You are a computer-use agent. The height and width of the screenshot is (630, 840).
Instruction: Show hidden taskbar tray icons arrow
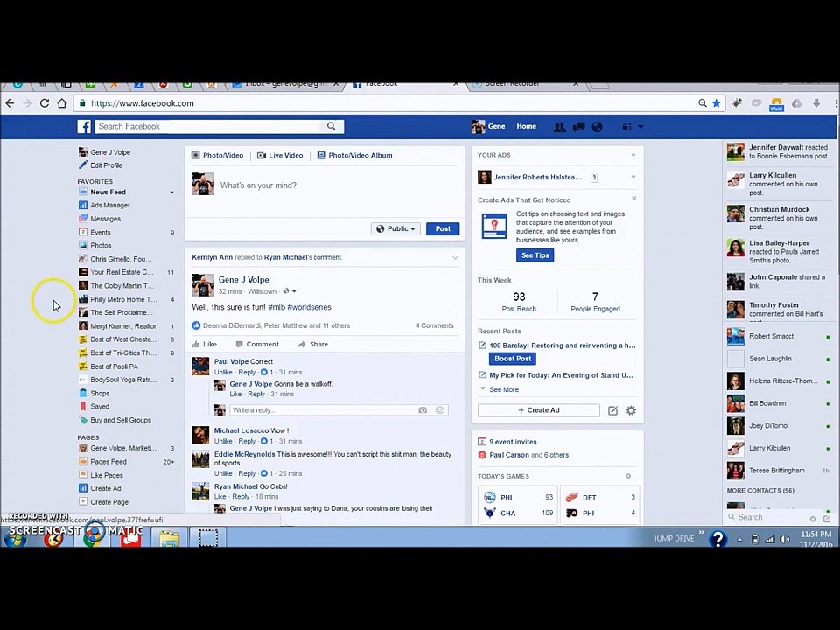click(740, 540)
